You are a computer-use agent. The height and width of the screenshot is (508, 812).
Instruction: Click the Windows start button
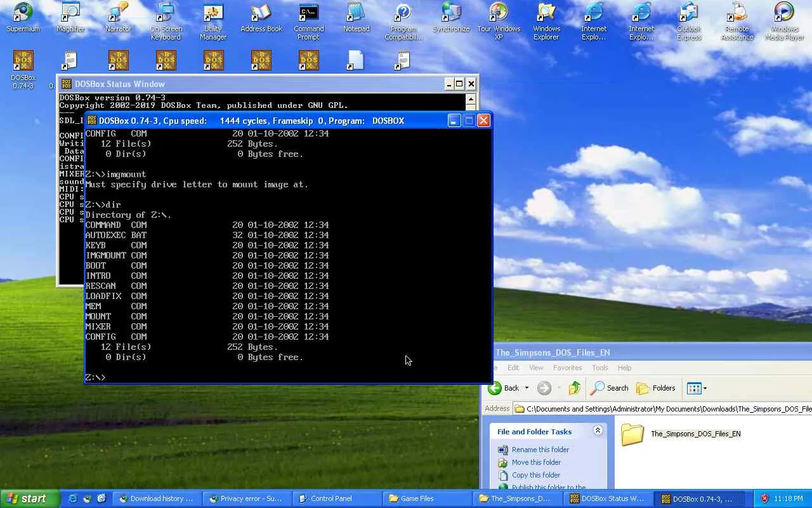30,498
